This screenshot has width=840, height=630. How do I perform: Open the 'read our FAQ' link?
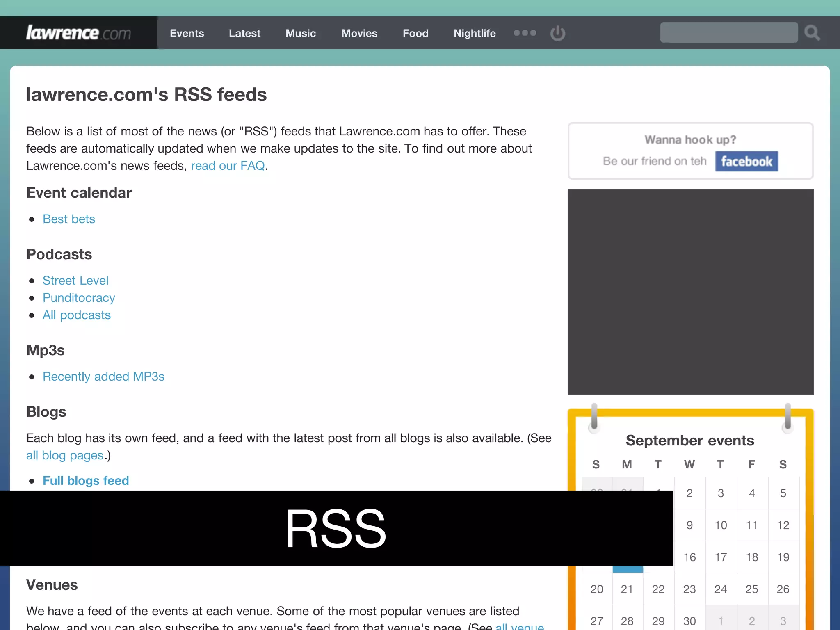228,166
